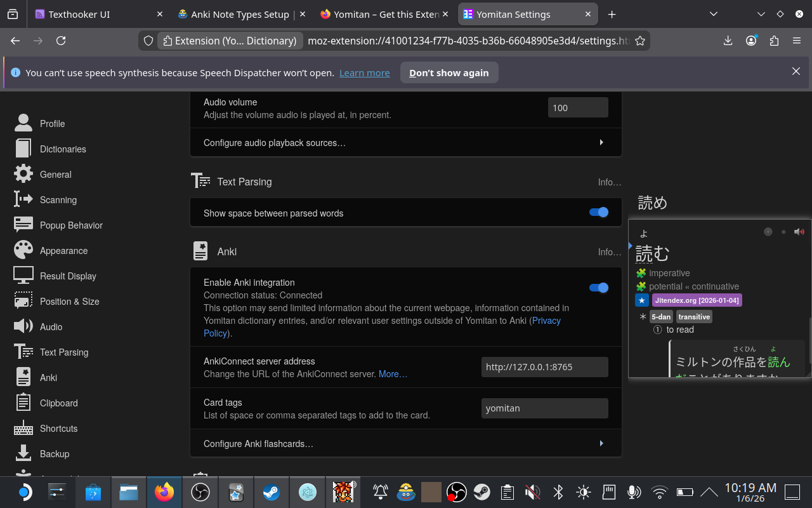Click the AnkiConnect server address field
Image resolution: width=812 pixels, height=508 pixels.
click(544, 366)
